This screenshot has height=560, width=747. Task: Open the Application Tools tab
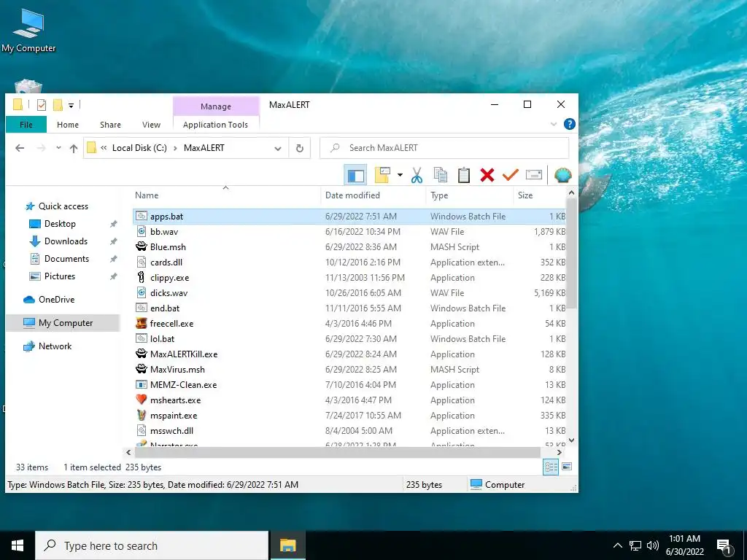[x=215, y=125]
